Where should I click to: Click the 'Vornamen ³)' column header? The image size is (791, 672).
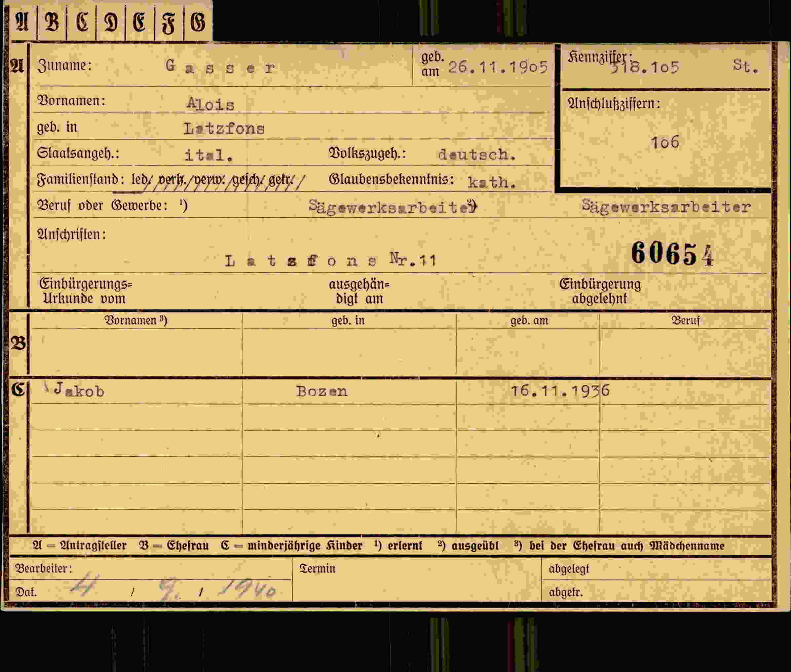tap(136, 320)
